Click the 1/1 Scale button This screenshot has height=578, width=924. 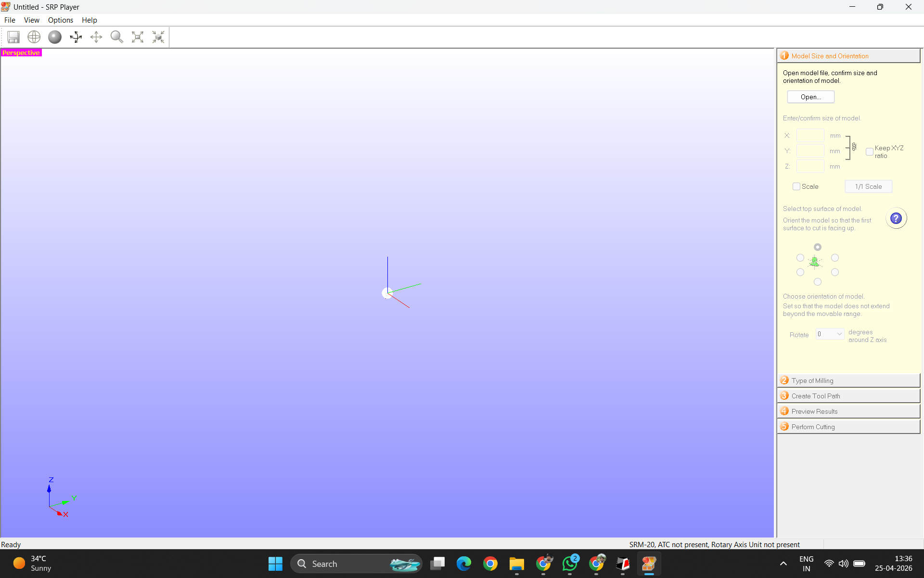pyautogui.click(x=869, y=186)
